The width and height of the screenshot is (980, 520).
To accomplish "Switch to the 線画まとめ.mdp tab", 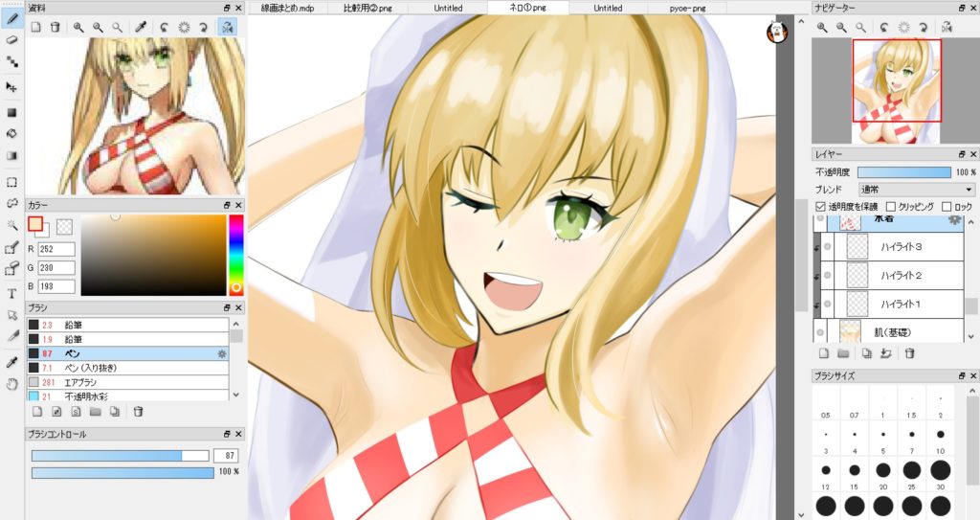I will pos(287,8).
